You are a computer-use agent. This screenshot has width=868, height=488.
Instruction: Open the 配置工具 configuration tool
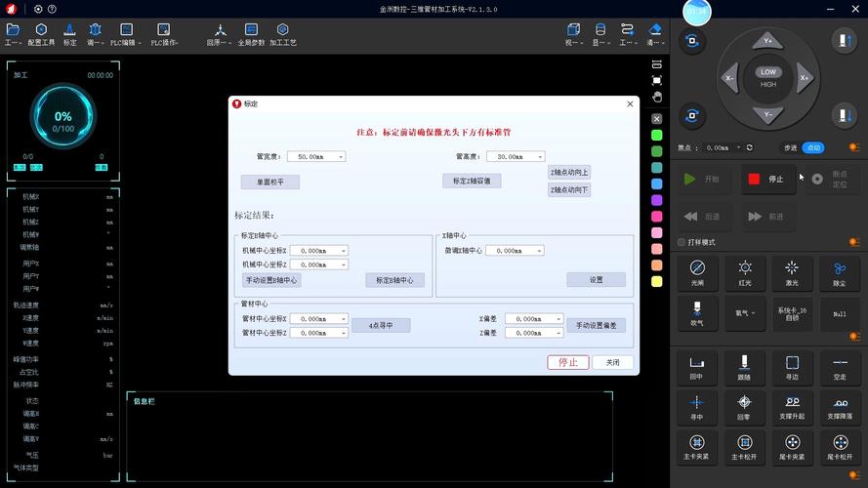tap(41, 34)
